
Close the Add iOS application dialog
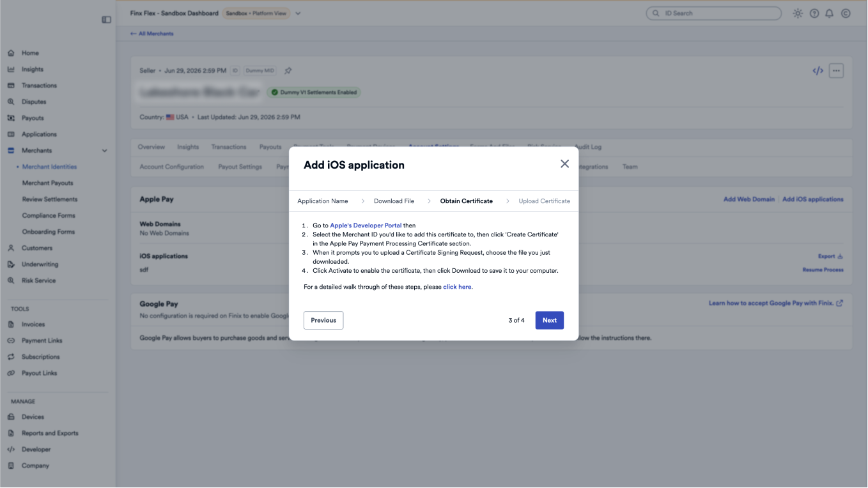pos(564,164)
